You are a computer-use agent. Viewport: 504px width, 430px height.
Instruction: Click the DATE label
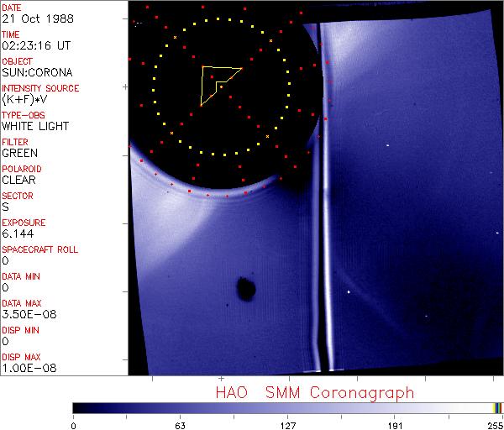click(11, 8)
